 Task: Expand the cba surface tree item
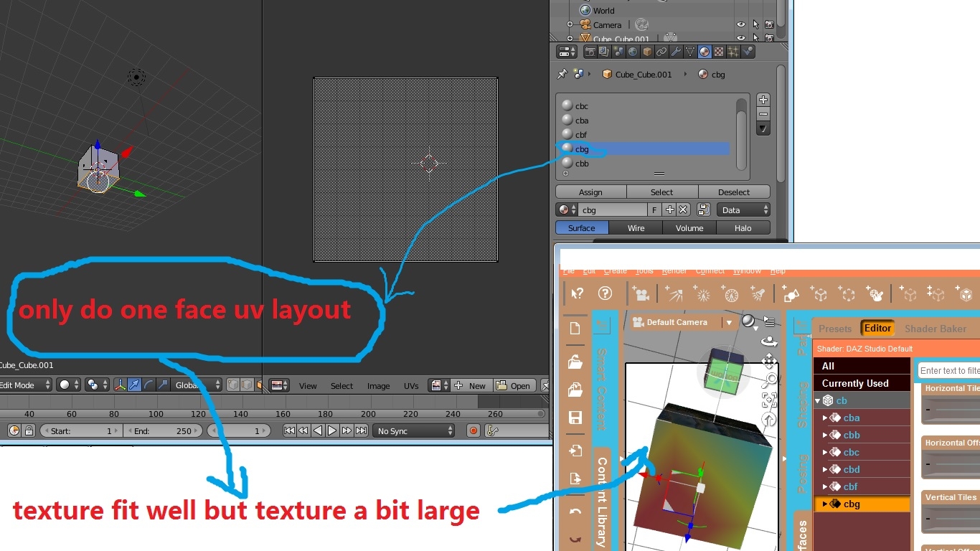tap(825, 418)
